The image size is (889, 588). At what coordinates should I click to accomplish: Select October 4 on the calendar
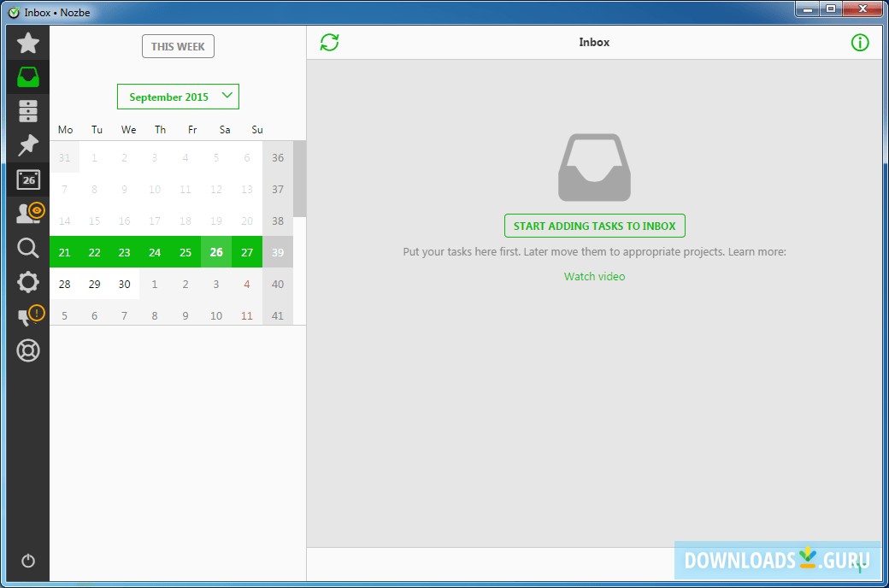(247, 284)
